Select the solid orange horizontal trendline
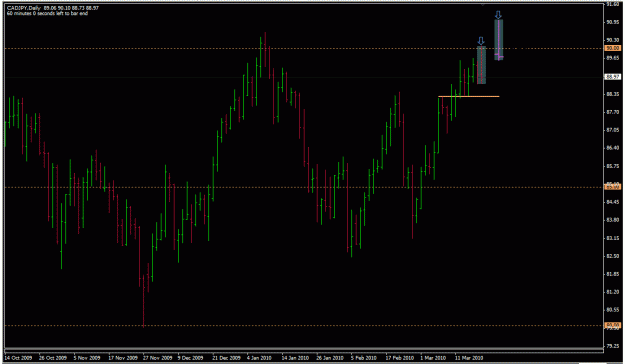Screen dimensions: 625x364 pyautogui.click(x=469, y=96)
